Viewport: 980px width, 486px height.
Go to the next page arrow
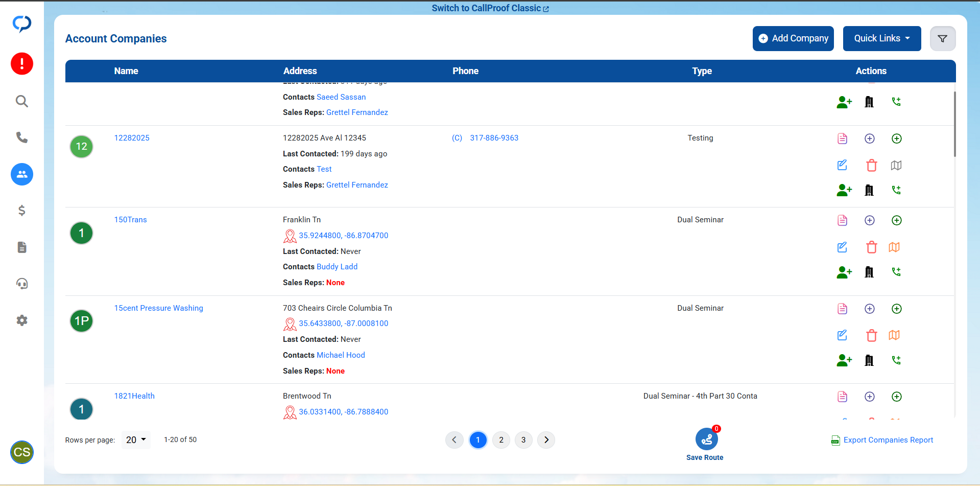(546, 440)
